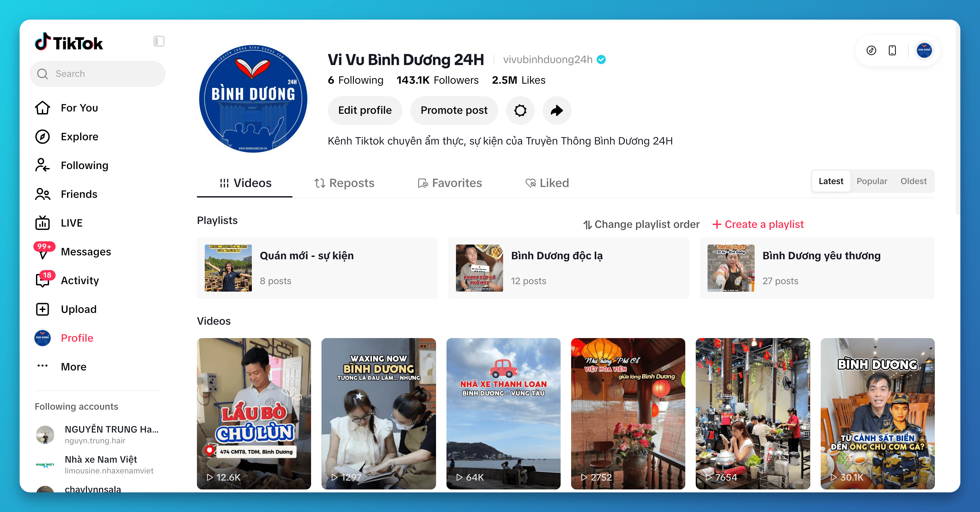Open NGUYỄN TRUNG Ha... following account
Viewport: 980px width, 512px height.
tap(97, 435)
